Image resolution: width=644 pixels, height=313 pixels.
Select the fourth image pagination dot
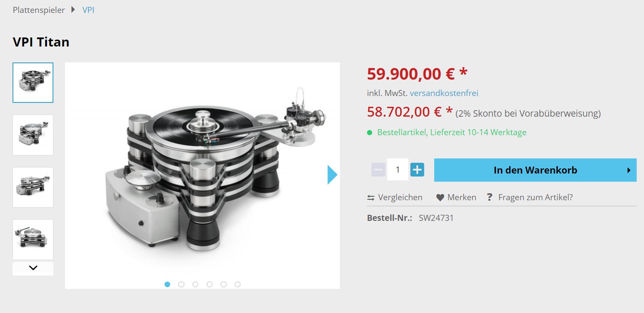point(209,284)
